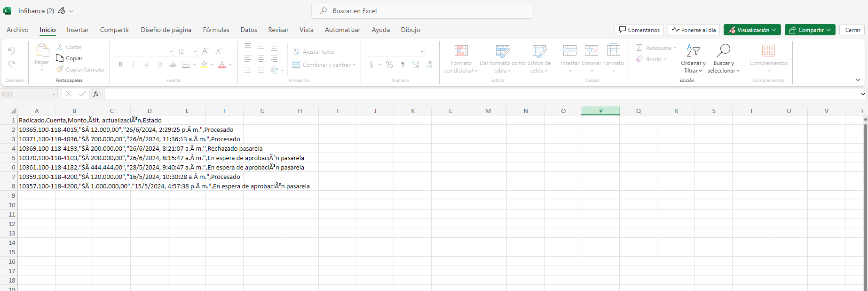Expand the borders dropdown arrow
The height and width of the screenshot is (291, 868).
(x=194, y=65)
